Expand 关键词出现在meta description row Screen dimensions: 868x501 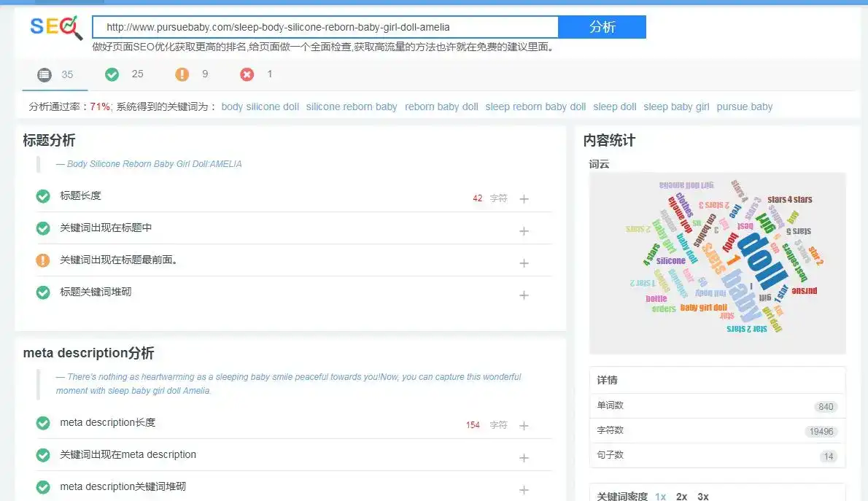click(524, 458)
